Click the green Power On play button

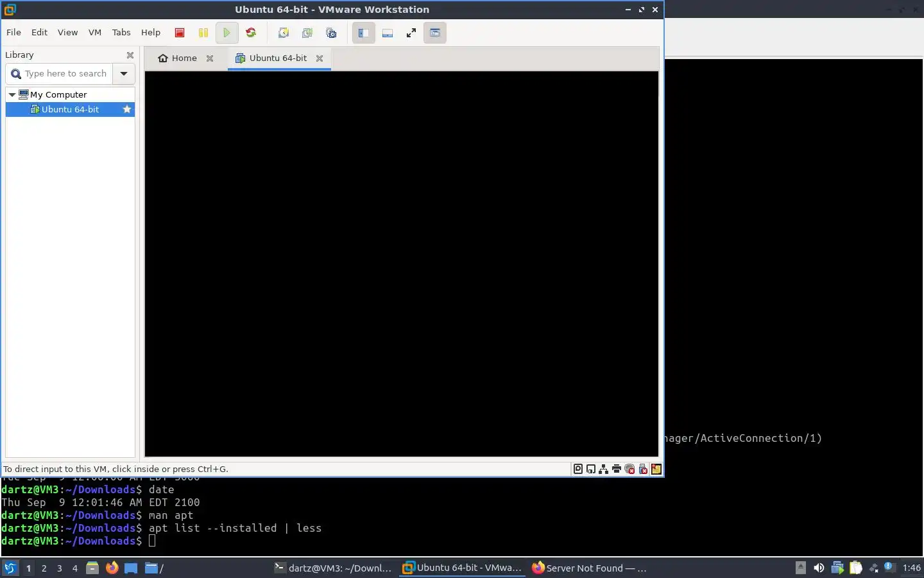[x=227, y=33]
